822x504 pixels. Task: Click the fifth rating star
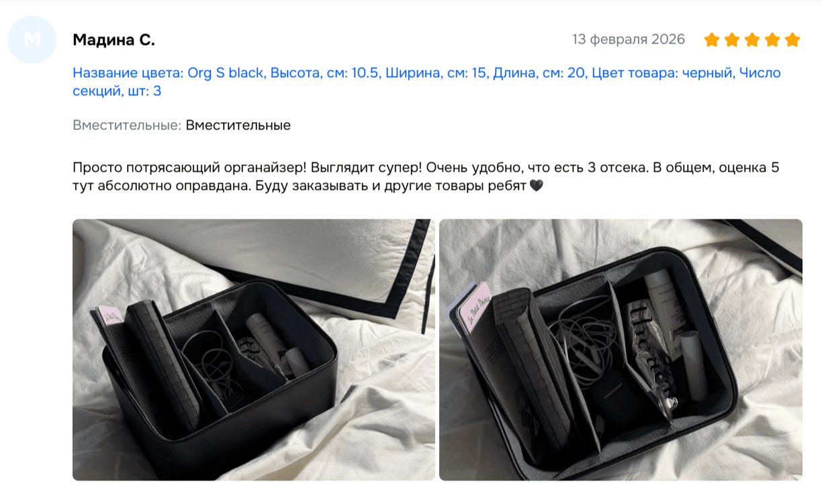tap(792, 40)
